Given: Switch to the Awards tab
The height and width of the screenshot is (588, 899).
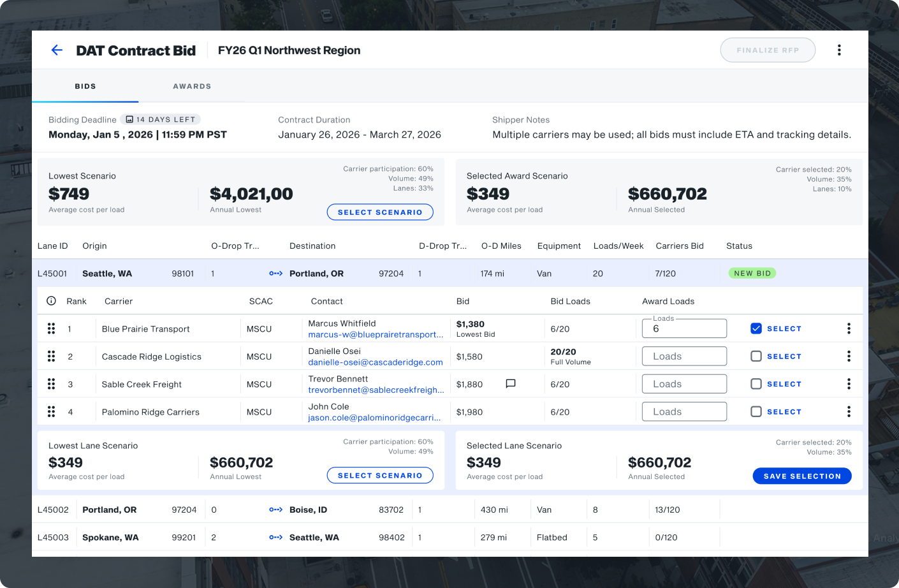Looking at the screenshot, I should (x=192, y=86).
